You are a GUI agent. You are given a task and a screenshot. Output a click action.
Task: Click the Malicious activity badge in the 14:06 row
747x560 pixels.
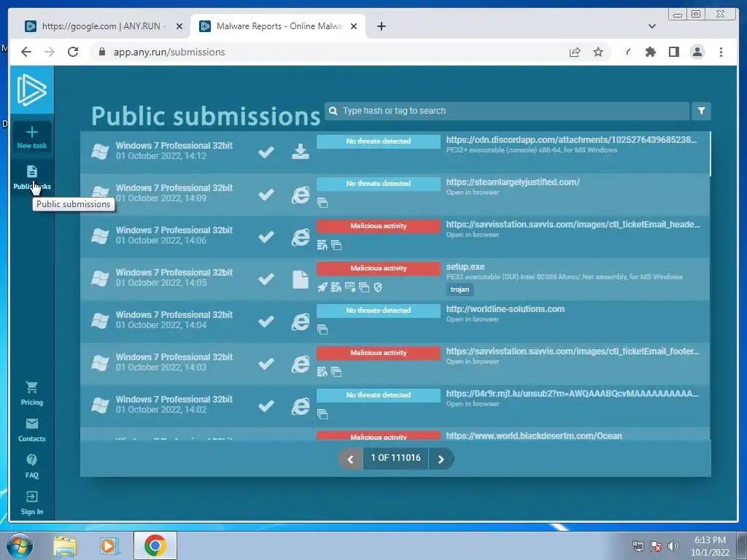[379, 226]
